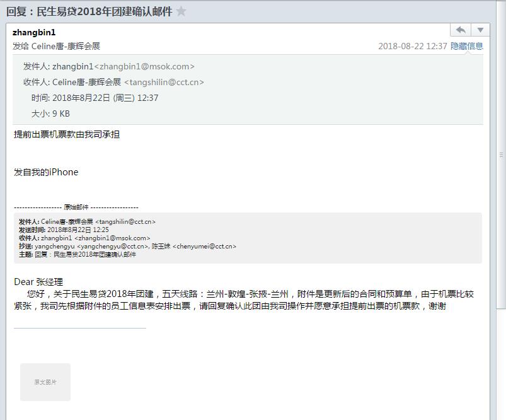Click the splitter grip on right edge

point(501,155)
